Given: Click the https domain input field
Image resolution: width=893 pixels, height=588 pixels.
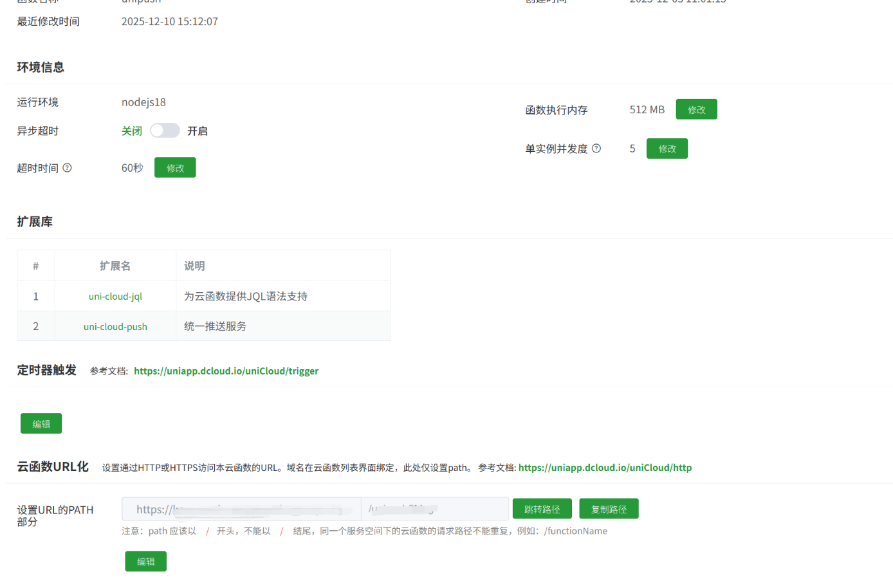Looking at the screenshot, I should (241, 509).
